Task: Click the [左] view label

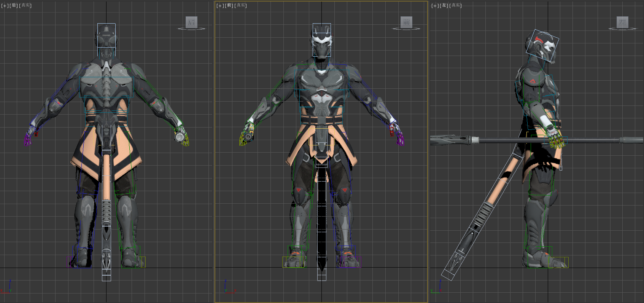Action: (x=444, y=5)
